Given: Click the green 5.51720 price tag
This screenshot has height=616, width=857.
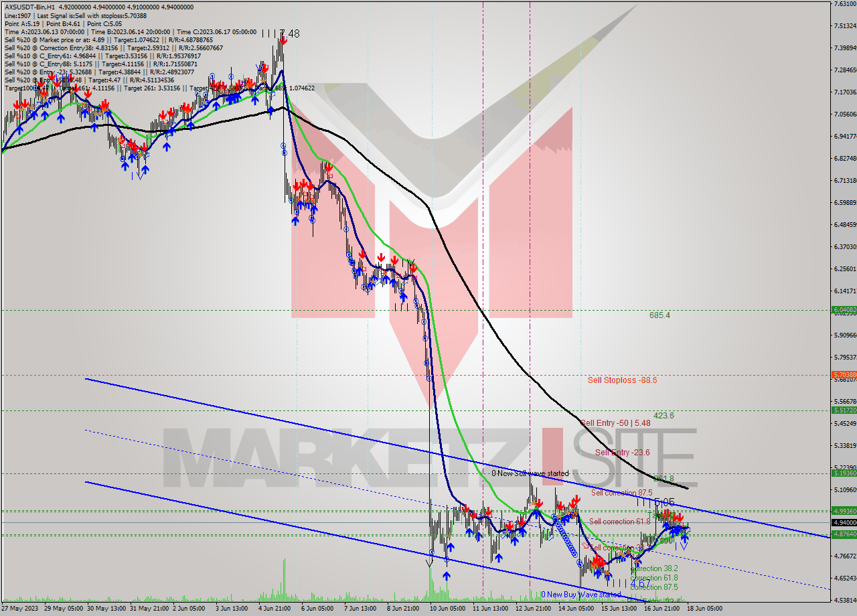Looking at the screenshot, I should tap(844, 410).
